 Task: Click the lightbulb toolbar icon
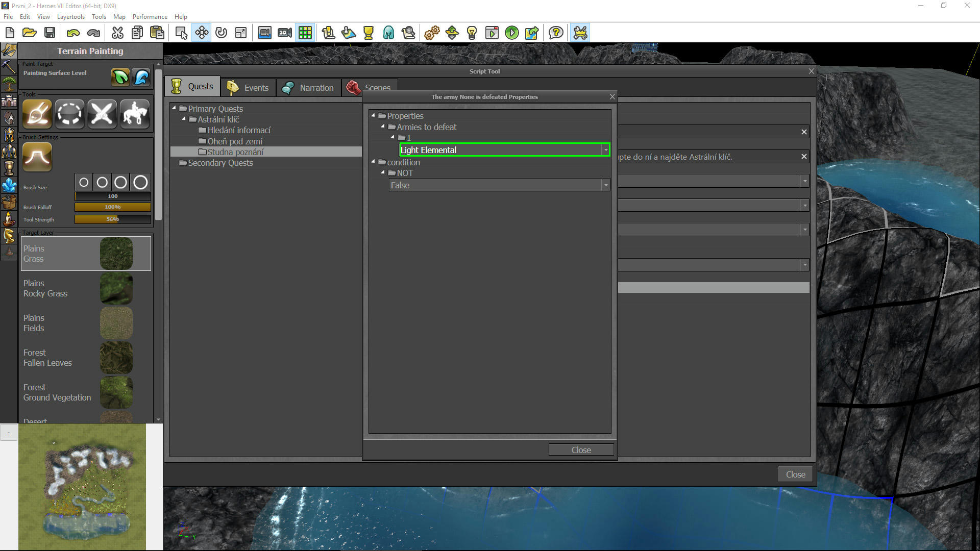pyautogui.click(x=472, y=33)
